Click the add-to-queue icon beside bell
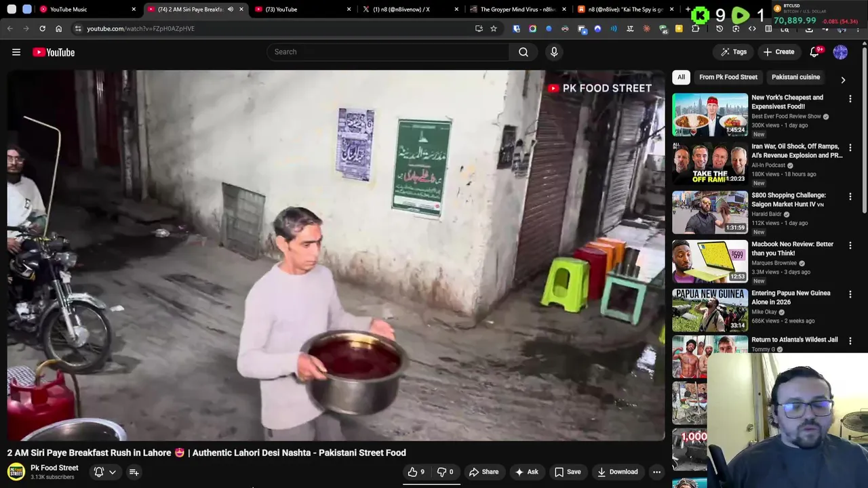The height and width of the screenshot is (488, 868). [x=134, y=472]
